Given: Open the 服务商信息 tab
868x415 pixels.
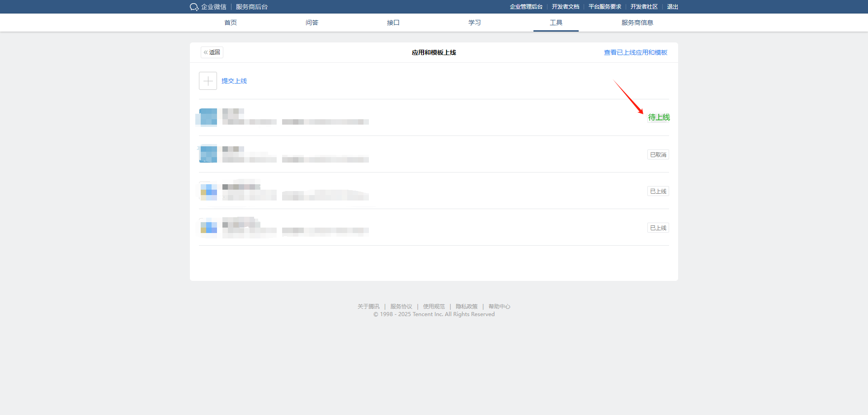Looking at the screenshot, I should click(x=637, y=23).
